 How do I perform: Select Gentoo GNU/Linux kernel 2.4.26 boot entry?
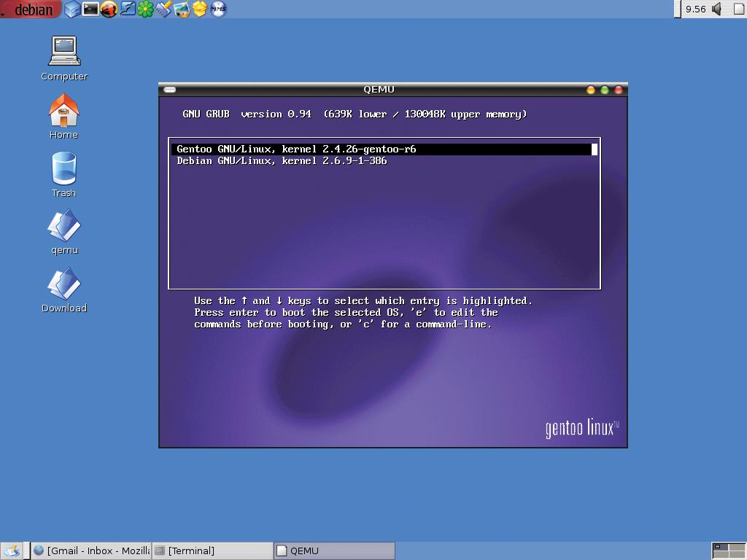pos(384,149)
